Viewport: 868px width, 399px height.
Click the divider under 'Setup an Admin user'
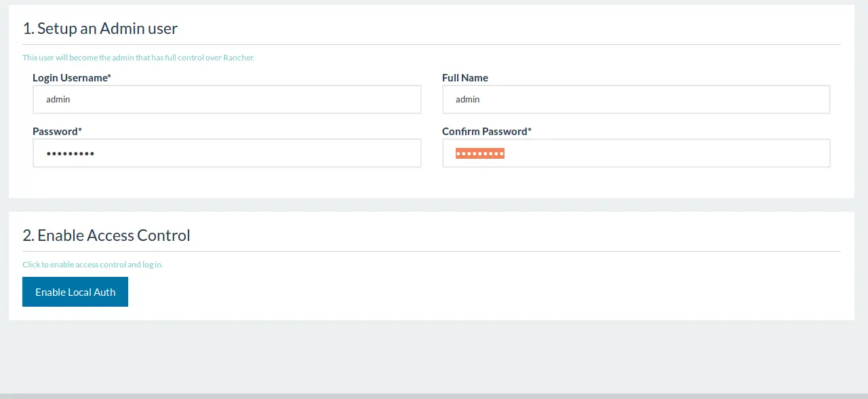coord(431,41)
